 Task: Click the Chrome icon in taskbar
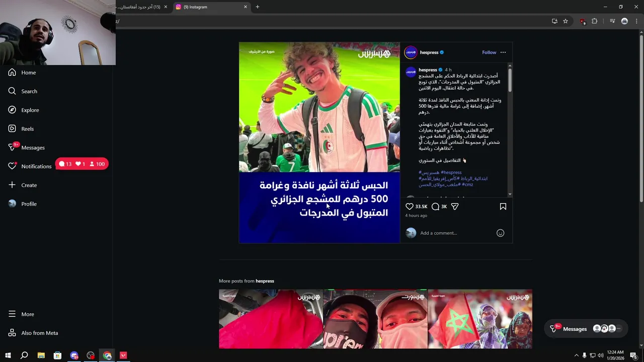107,355
